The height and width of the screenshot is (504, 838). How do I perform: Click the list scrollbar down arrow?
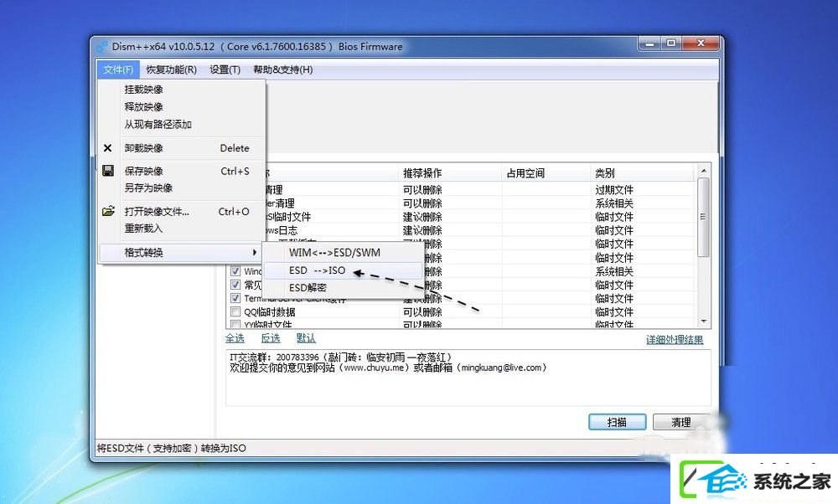coord(703,321)
